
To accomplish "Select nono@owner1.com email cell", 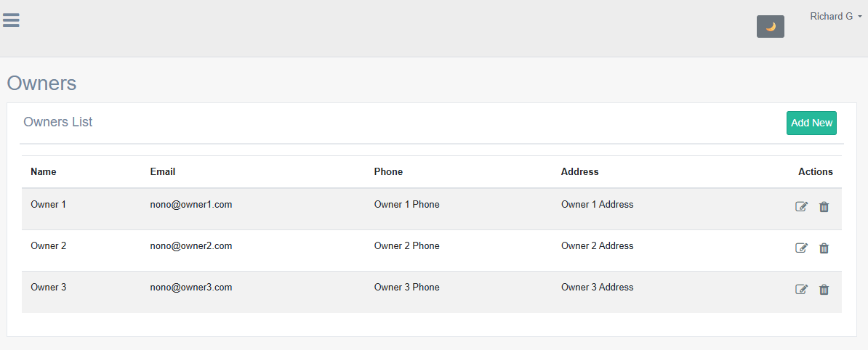I will pyautogui.click(x=191, y=205).
